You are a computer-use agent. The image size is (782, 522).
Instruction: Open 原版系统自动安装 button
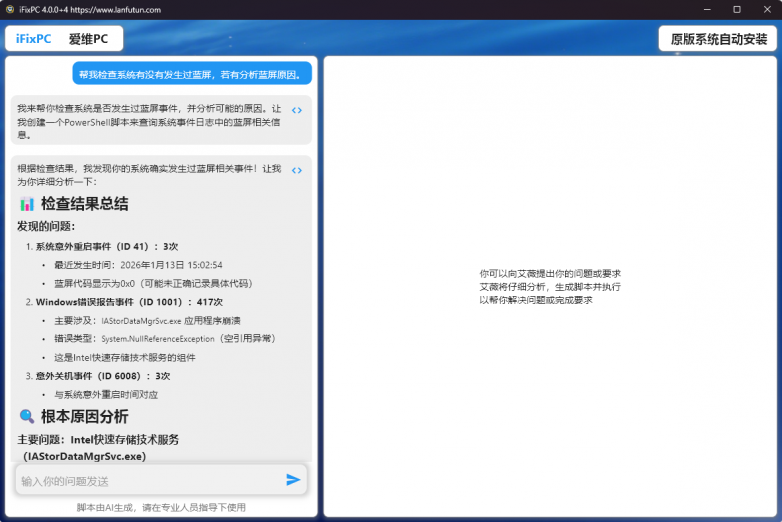click(x=717, y=39)
